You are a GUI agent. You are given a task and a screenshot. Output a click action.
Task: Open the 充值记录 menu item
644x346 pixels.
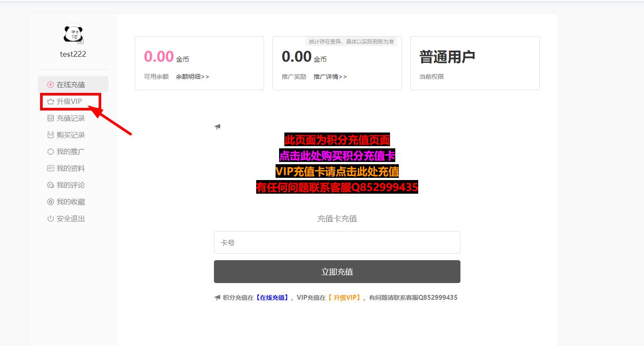click(73, 118)
